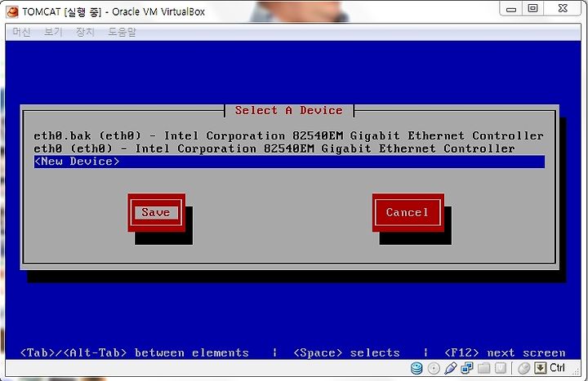Click the shared folders status icon
The width and height of the screenshot is (588, 381).
pos(483,368)
